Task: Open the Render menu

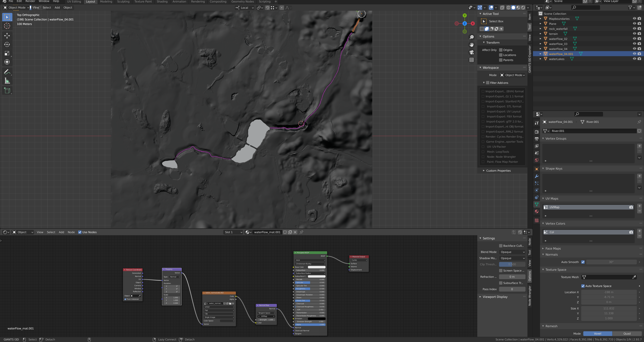Action: [x=30, y=2]
